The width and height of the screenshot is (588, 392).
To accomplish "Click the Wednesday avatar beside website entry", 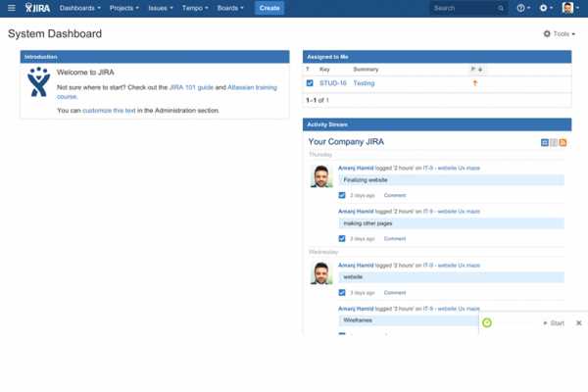I will coord(321,273).
